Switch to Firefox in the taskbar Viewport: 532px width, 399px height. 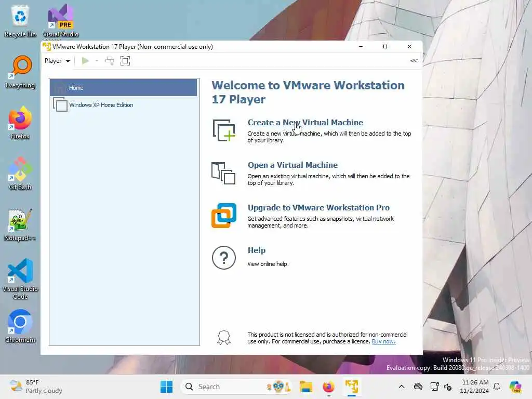point(328,387)
